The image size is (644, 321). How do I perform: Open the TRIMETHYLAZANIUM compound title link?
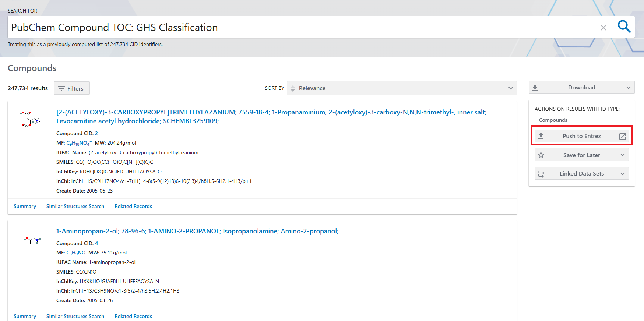271,117
